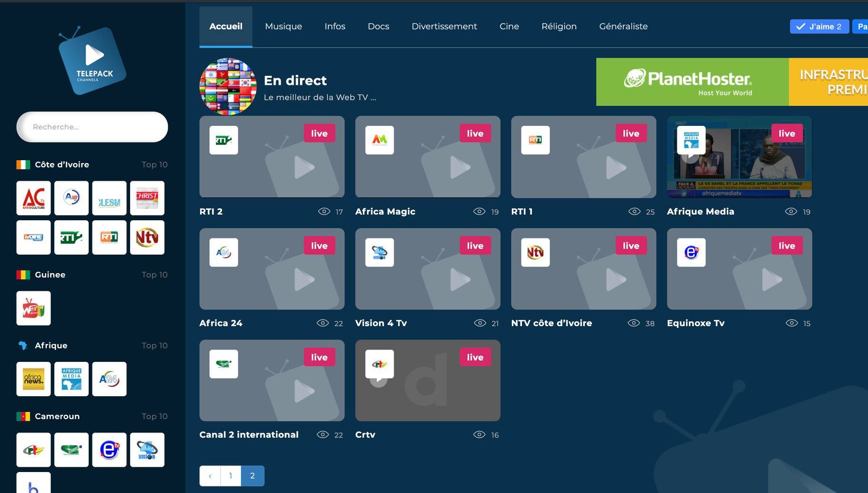Open the A24 icon in Afrique sidebar

(x=109, y=379)
